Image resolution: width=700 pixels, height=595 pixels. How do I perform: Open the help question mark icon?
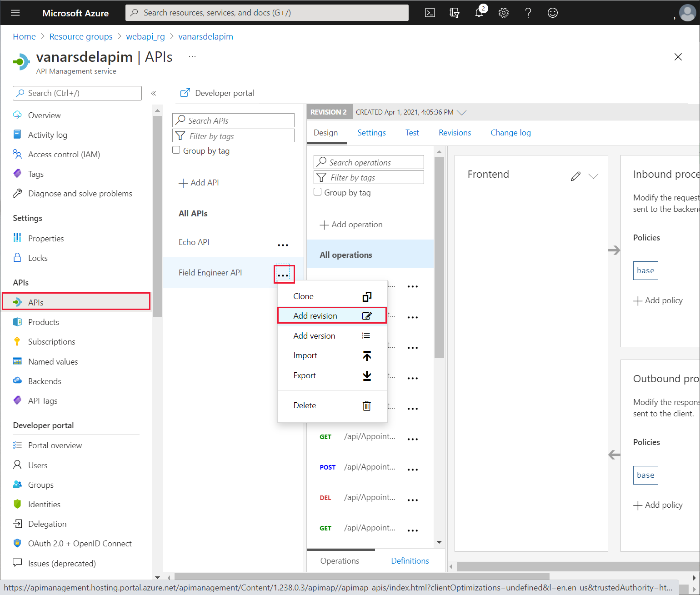528,13
